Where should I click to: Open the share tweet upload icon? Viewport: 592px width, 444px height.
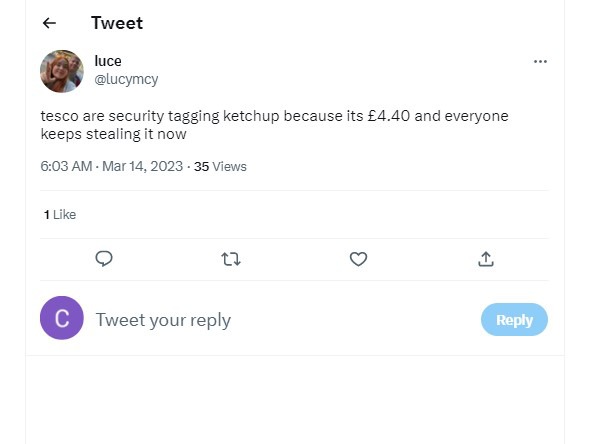[486, 259]
